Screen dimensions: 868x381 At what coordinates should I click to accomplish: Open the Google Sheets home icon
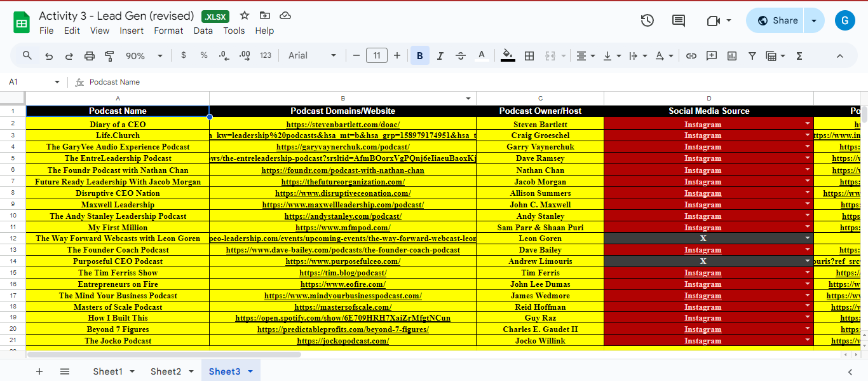tap(22, 22)
